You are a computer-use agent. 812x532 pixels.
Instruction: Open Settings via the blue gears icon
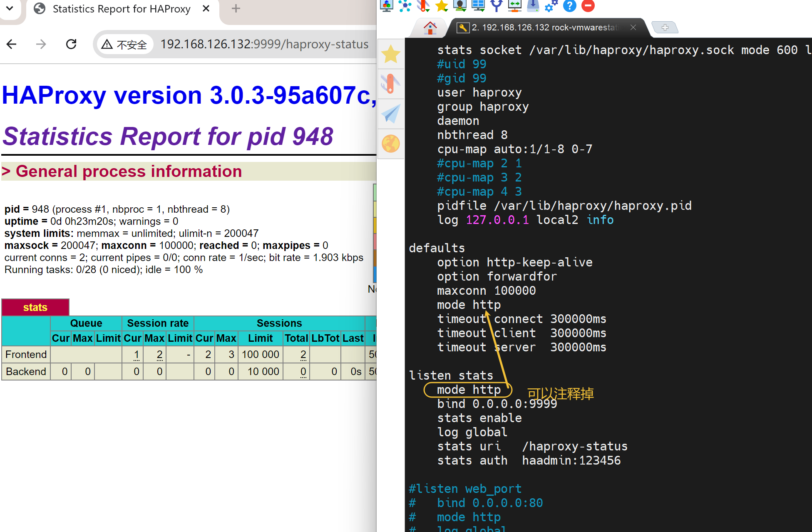[551, 5]
